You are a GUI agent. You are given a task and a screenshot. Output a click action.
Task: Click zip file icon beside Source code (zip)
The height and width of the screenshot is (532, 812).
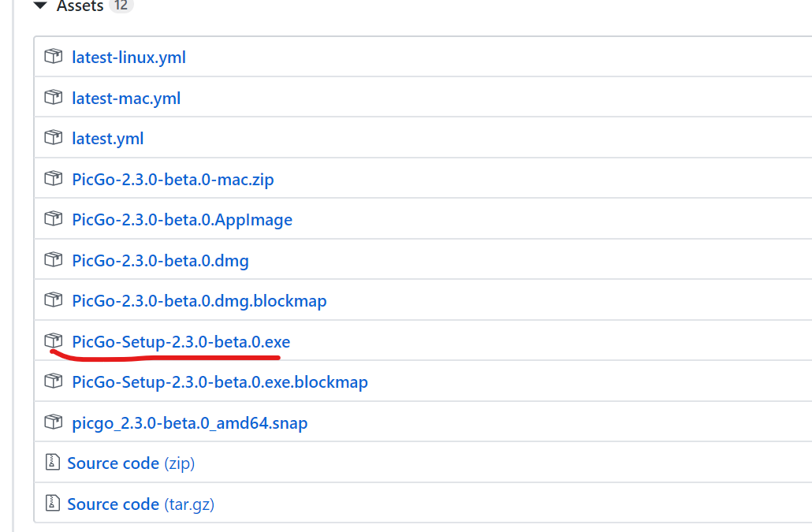pos(52,462)
